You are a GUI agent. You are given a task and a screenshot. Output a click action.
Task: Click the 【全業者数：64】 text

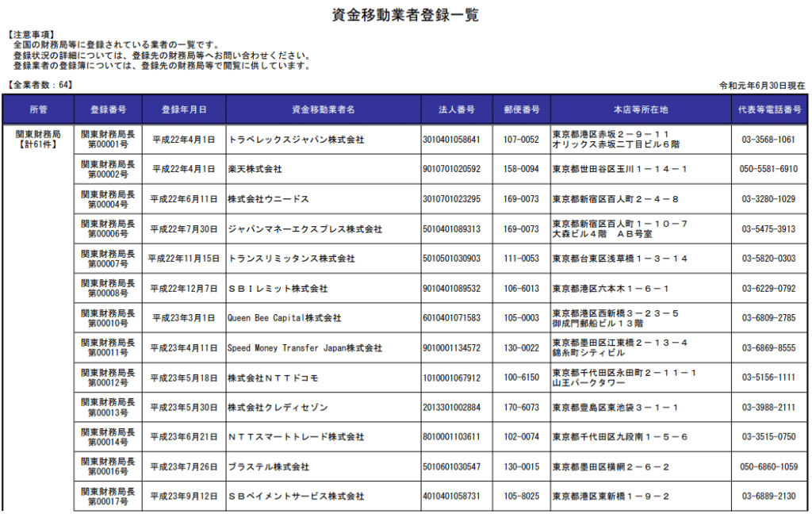click(40, 84)
